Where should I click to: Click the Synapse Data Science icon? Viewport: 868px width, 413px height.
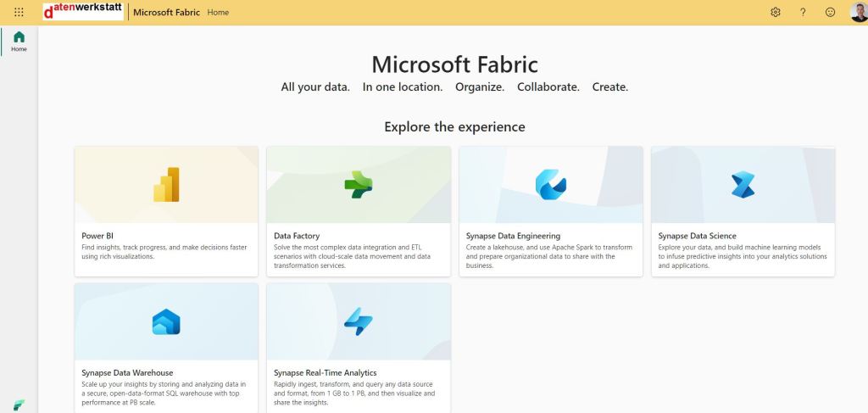[x=743, y=184]
